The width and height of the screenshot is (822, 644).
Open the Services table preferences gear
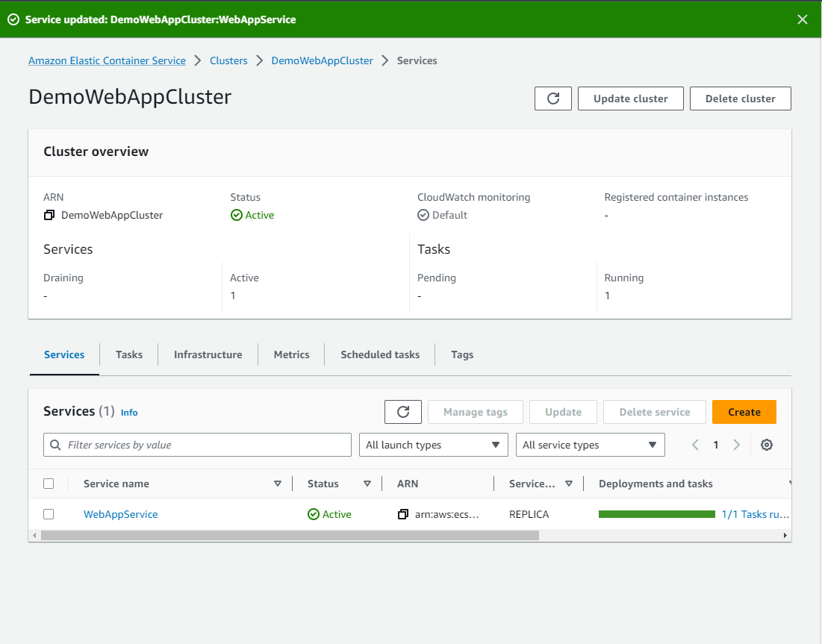point(766,444)
